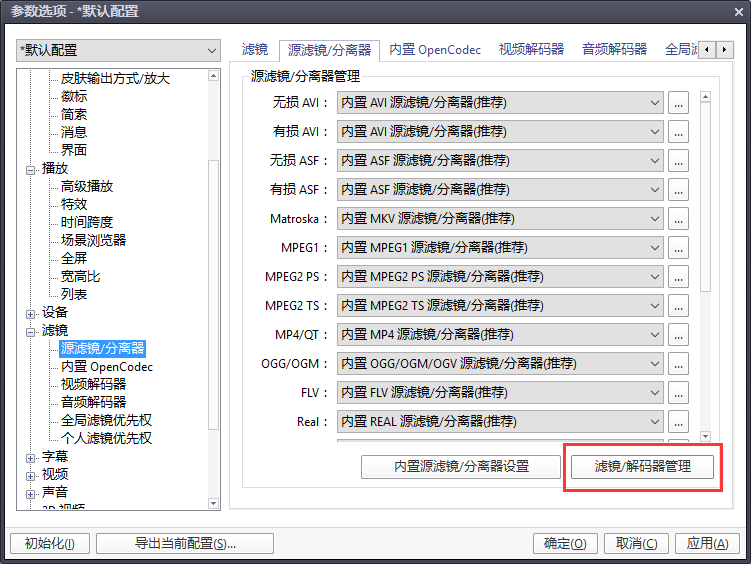Image resolution: width=751 pixels, height=564 pixels.
Task: Click the 内置源滤镜/分离器设置 button
Action: point(460,466)
